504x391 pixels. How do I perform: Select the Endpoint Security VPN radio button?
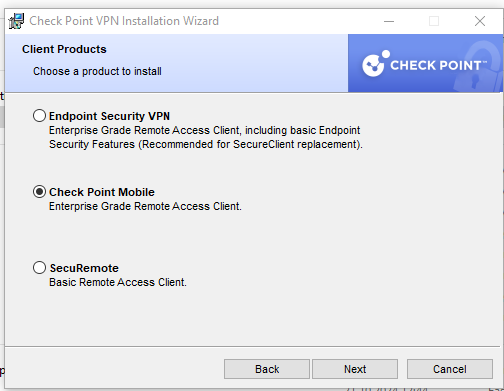[39, 116]
